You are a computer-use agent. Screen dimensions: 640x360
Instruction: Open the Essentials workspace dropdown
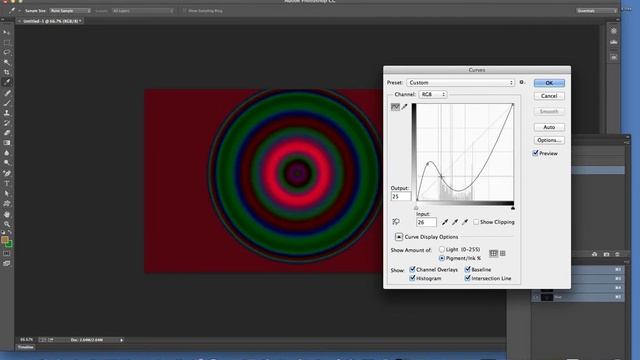click(x=597, y=11)
